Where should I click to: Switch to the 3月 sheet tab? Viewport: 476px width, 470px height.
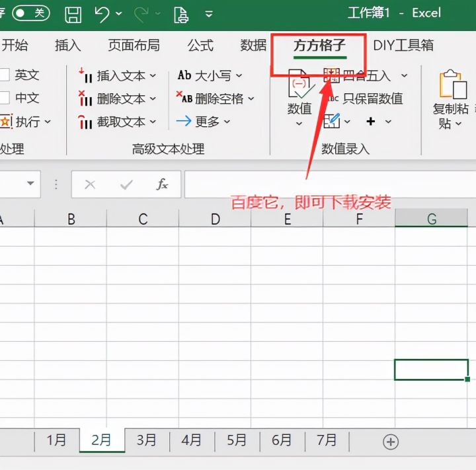point(147,440)
